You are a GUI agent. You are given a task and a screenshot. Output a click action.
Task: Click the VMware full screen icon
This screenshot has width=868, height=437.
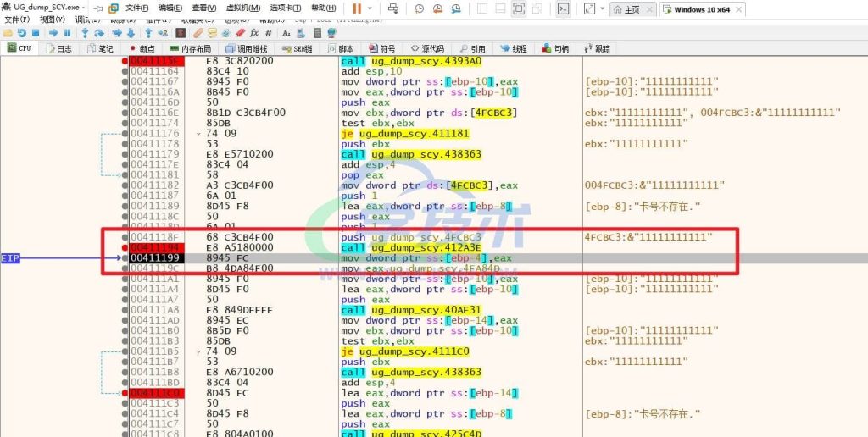click(519, 8)
